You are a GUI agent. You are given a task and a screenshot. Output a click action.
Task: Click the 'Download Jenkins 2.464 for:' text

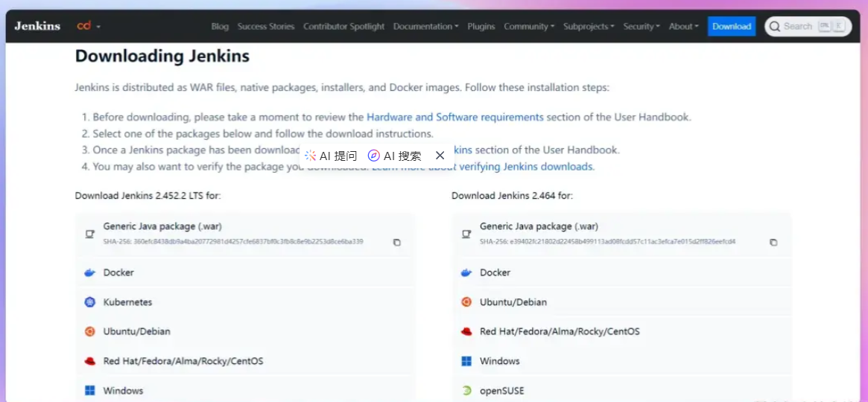512,195
